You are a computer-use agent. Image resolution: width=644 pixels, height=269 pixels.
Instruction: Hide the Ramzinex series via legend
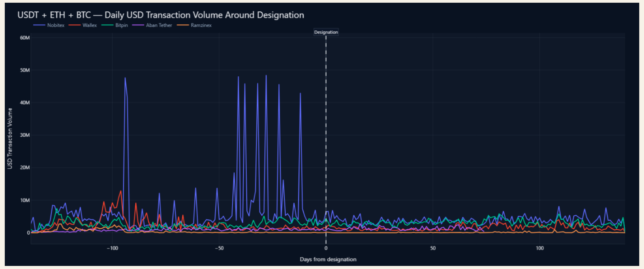click(194, 25)
